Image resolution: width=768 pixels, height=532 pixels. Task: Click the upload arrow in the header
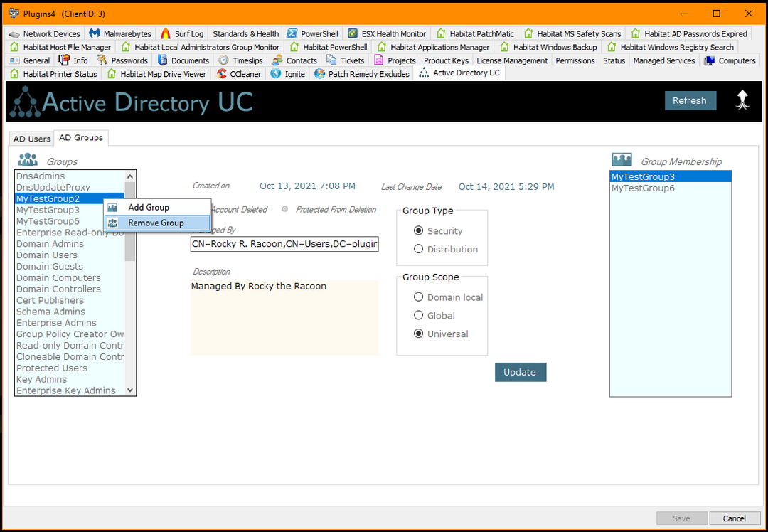tap(742, 100)
